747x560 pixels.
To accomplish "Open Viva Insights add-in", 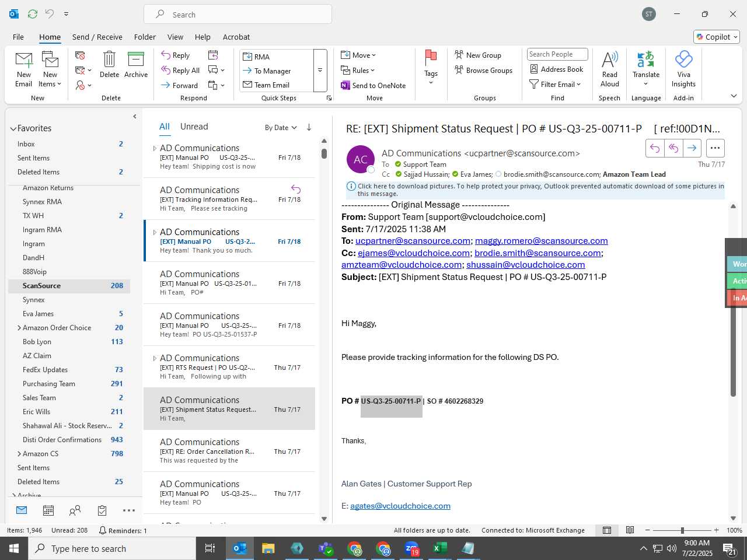I will (683, 69).
